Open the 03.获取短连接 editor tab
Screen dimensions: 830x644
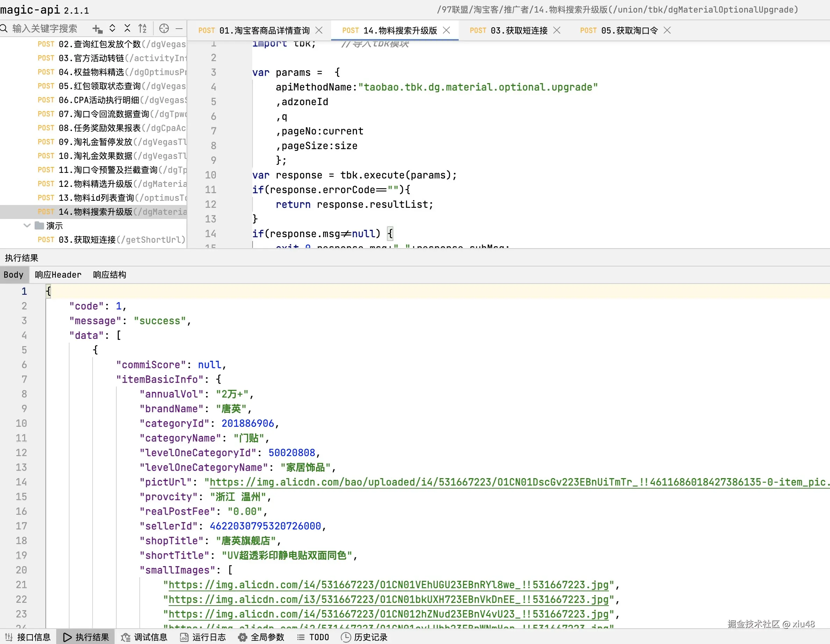[509, 30]
